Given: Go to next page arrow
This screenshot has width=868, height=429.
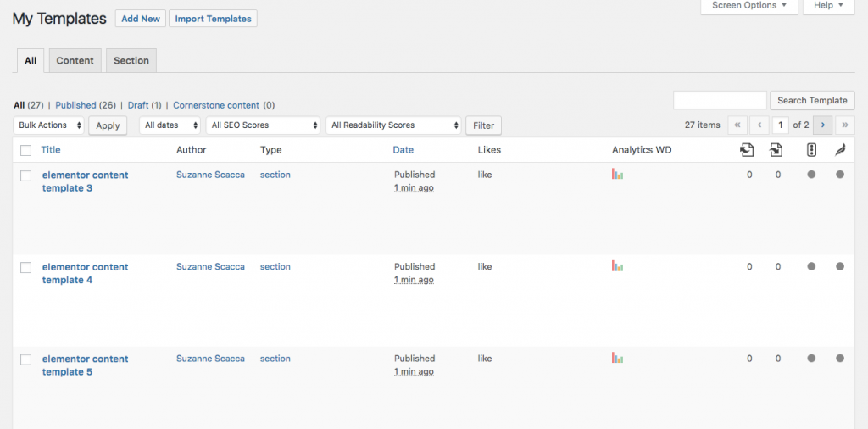Looking at the screenshot, I should tap(822, 125).
